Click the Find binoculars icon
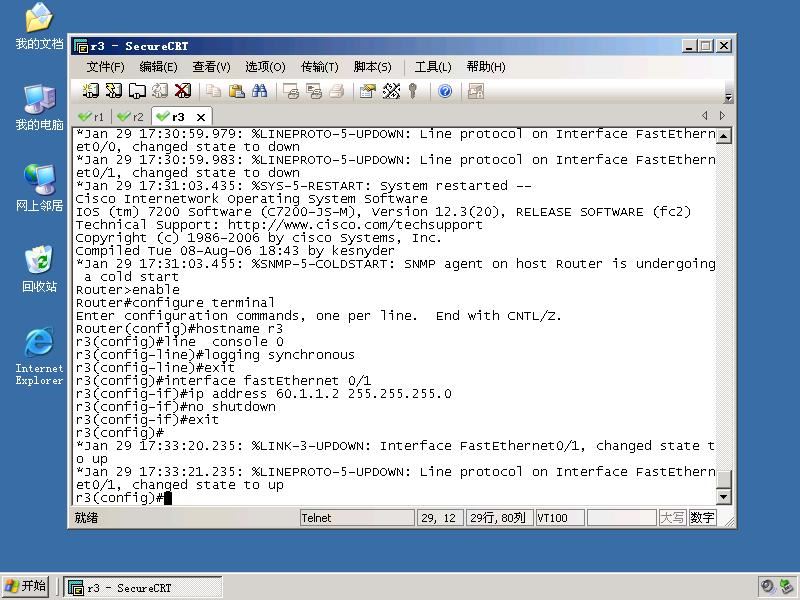800x600 pixels. (259, 91)
